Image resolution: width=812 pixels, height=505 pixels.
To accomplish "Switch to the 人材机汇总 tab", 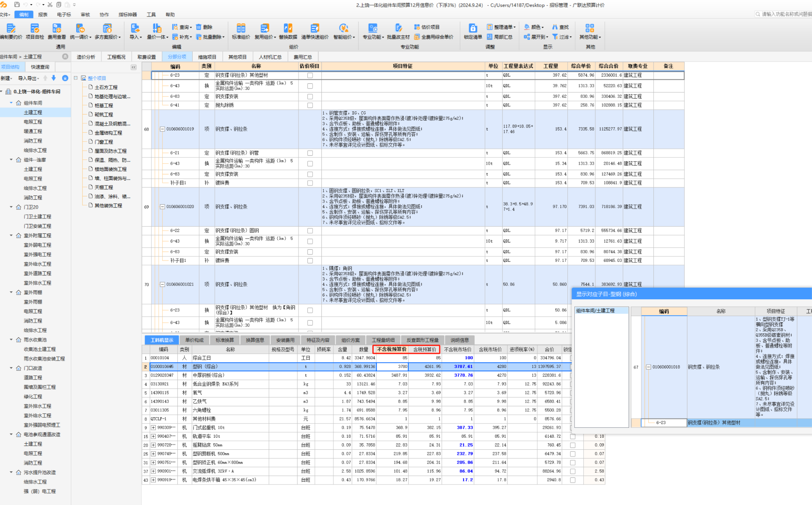I will click(x=270, y=57).
